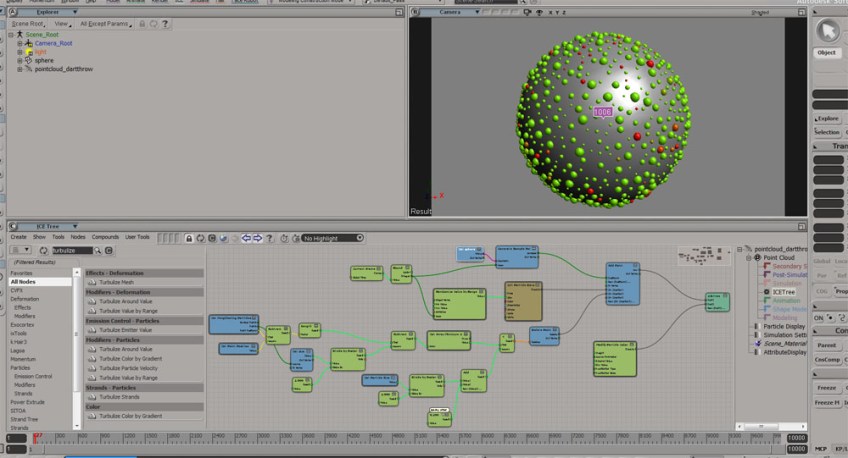Click the Freeze button
The image size is (848, 458).
click(827, 387)
